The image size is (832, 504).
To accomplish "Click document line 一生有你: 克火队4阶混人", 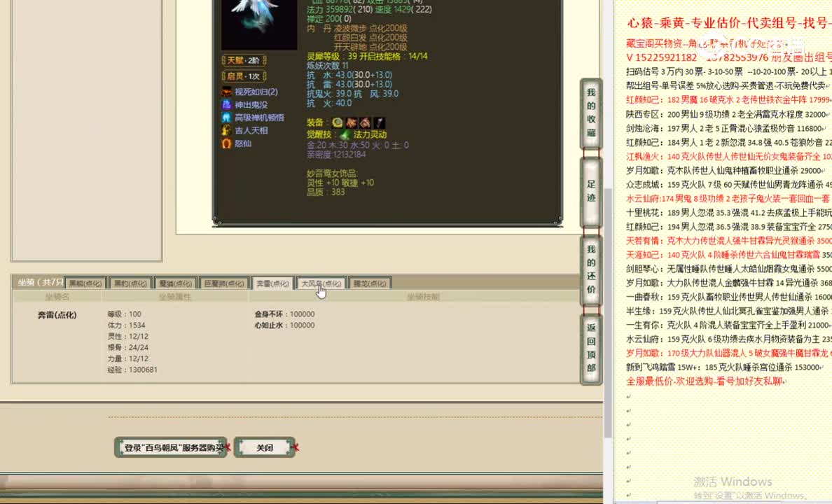I will [729, 325].
